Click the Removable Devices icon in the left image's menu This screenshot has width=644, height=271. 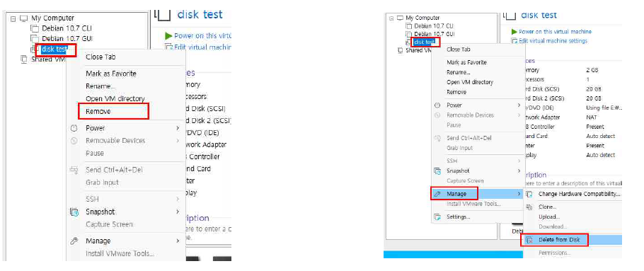[x=74, y=140]
